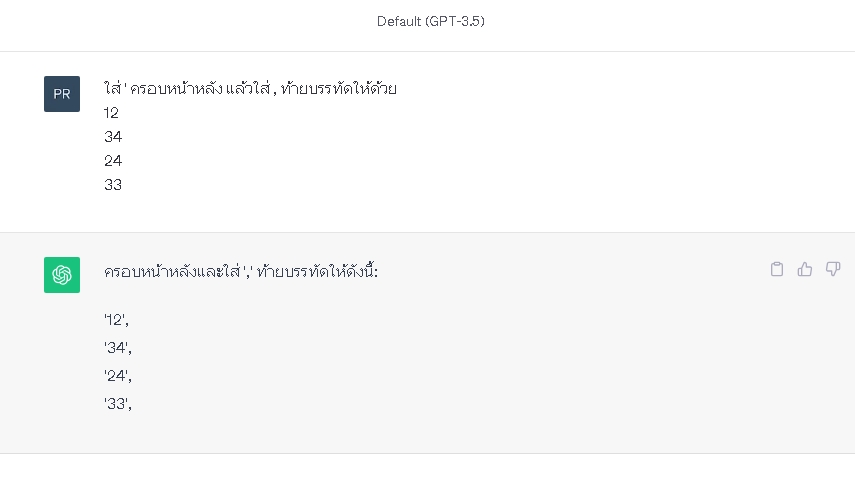855x480 pixels.
Task: Click the Default (GPT-3.5) model label
Action: click(431, 21)
